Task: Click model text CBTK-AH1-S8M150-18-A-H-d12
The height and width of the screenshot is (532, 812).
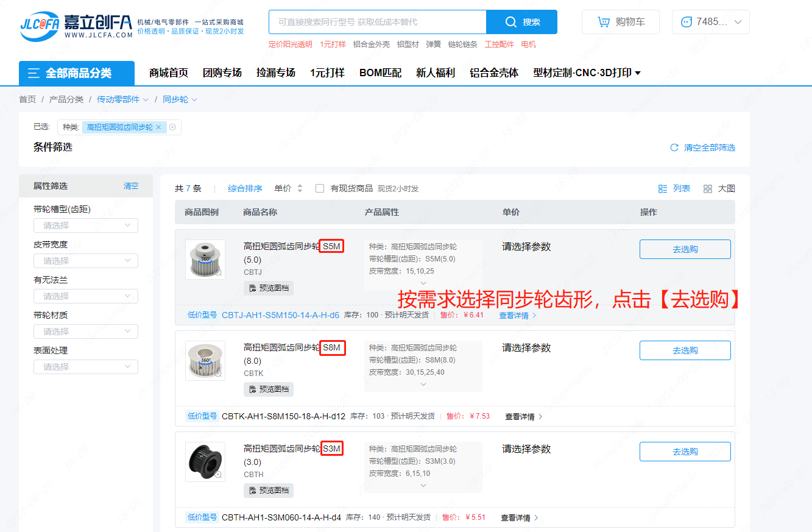Action: tap(283, 416)
